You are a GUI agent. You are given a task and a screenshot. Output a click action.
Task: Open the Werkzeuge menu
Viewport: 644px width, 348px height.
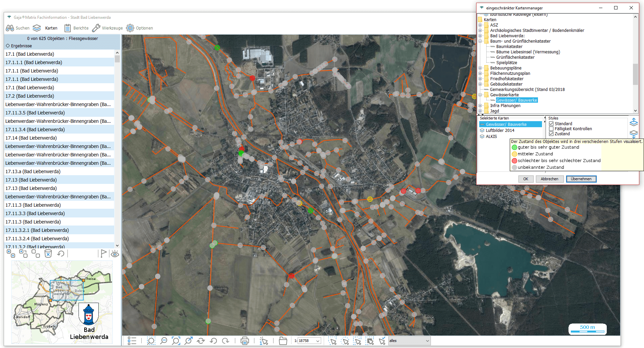[x=107, y=28]
